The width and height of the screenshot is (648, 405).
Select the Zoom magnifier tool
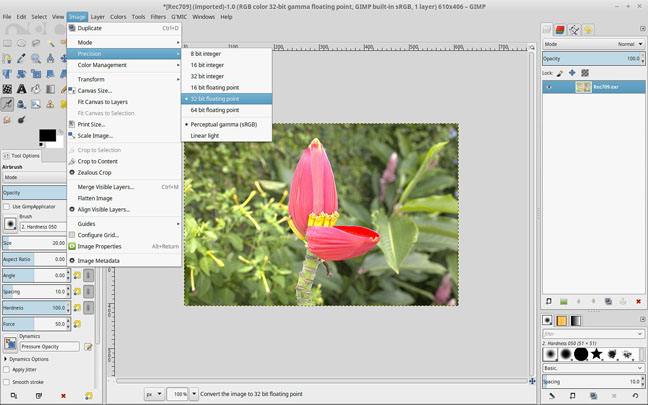(36, 58)
